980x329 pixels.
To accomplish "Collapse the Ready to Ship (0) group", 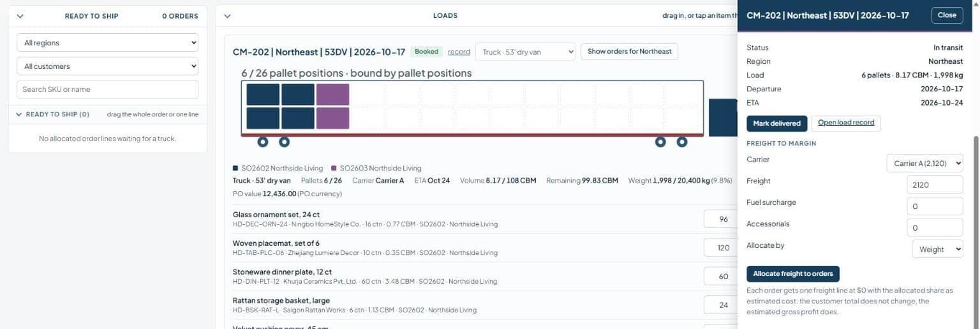I will pos(19,114).
